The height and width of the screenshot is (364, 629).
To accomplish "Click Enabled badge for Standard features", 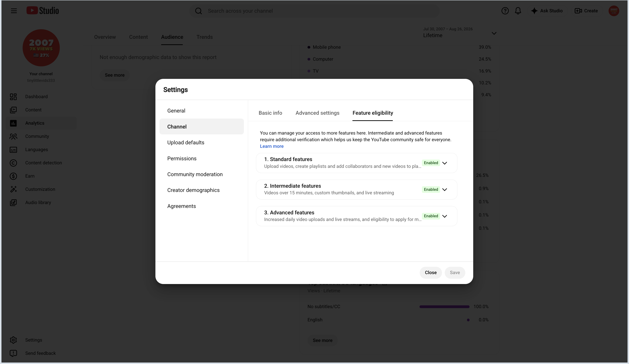I will (x=431, y=163).
